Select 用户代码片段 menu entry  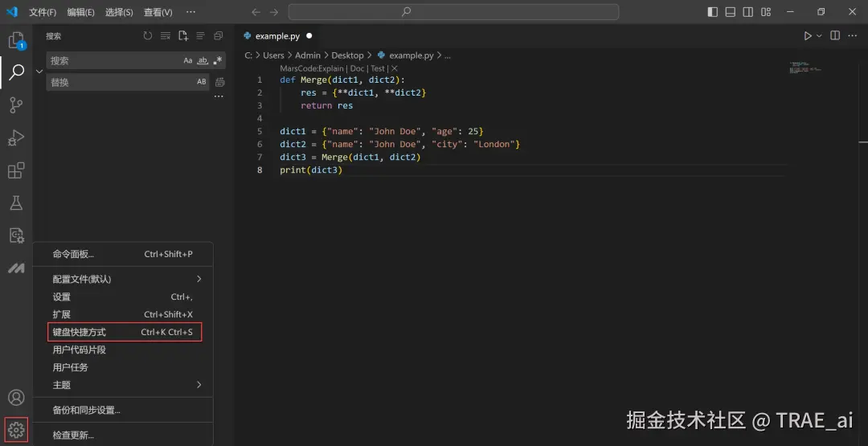coord(123,350)
